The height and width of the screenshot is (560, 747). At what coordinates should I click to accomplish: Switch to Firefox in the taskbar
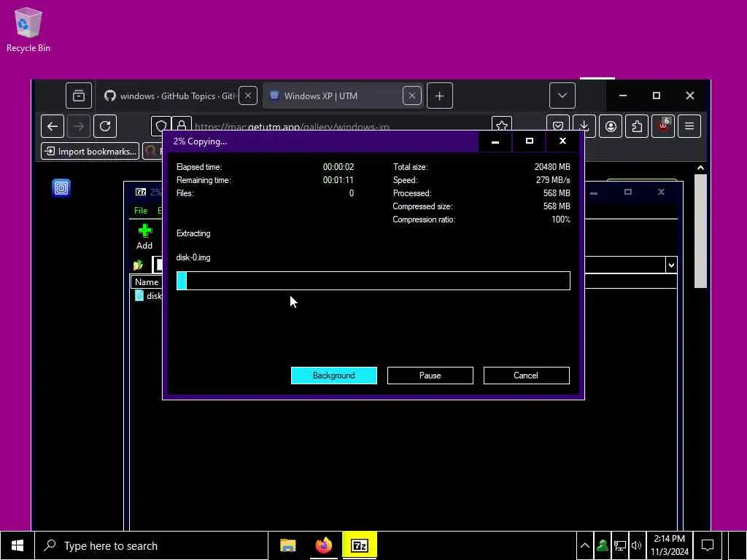point(323,545)
